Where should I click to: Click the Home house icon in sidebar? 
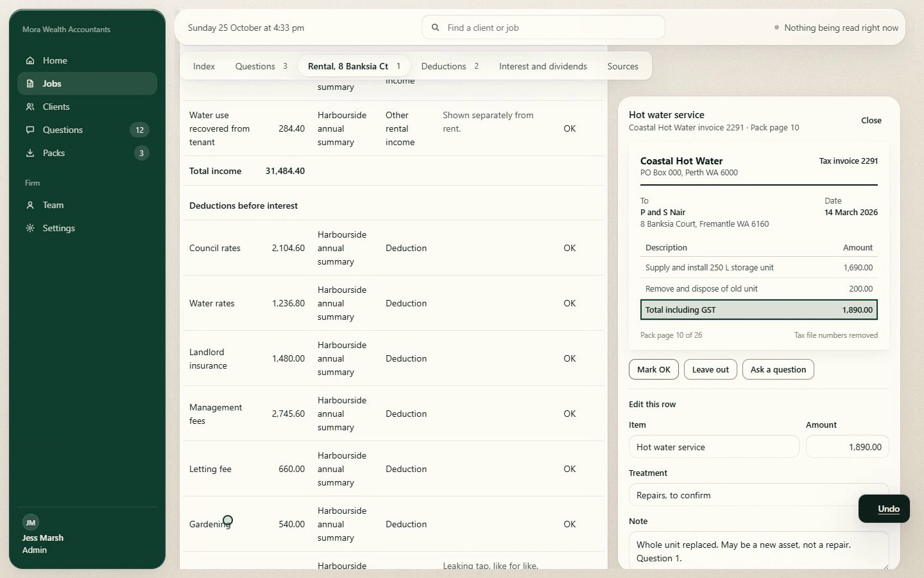(x=30, y=60)
